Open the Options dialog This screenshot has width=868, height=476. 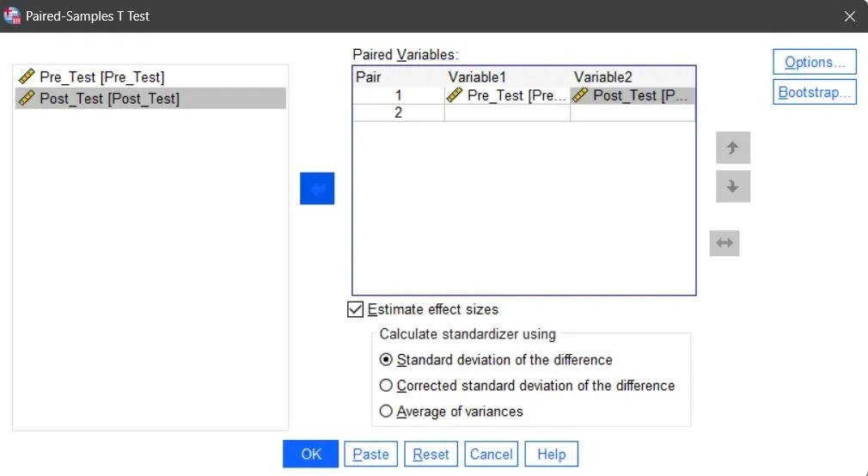(x=815, y=62)
